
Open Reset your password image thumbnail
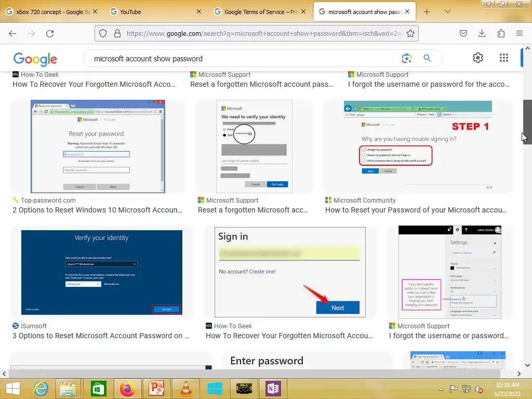pyautogui.click(x=98, y=146)
